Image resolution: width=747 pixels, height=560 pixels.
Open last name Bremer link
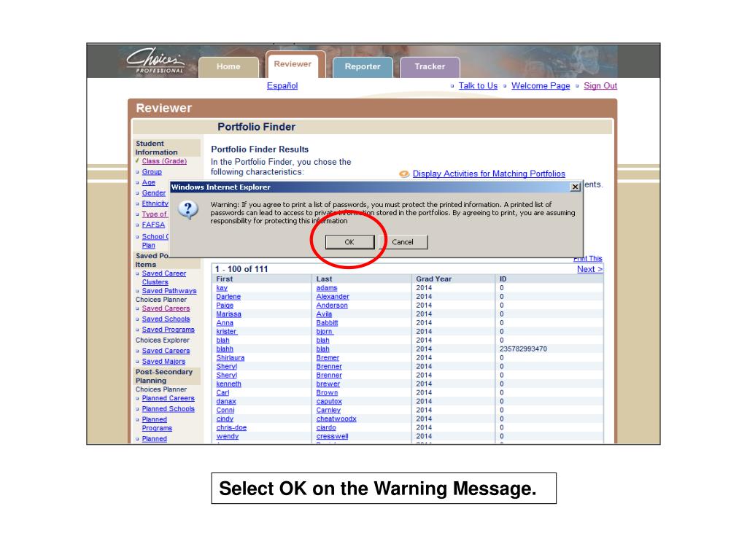(x=328, y=357)
